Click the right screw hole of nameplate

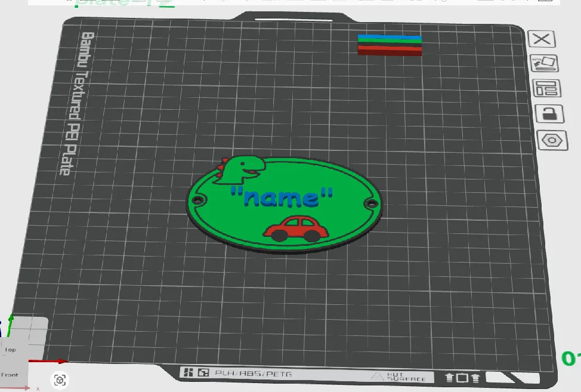pyautogui.click(x=371, y=204)
